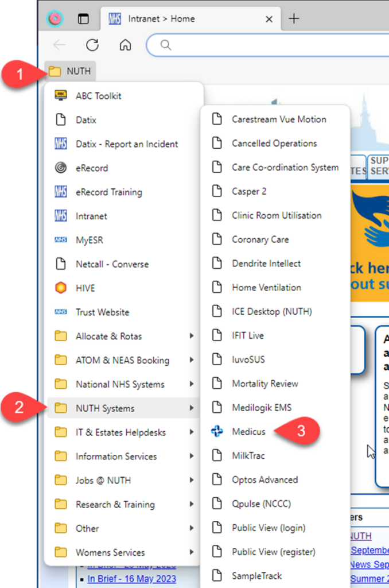The width and height of the screenshot is (389, 588).
Task: Open a new tab with plus button
Action: click(x=294, y=18)
